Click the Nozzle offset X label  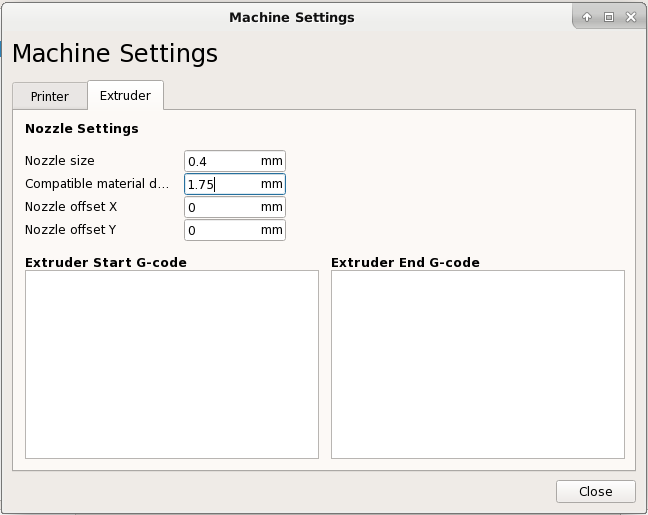(x=70, y=207)
